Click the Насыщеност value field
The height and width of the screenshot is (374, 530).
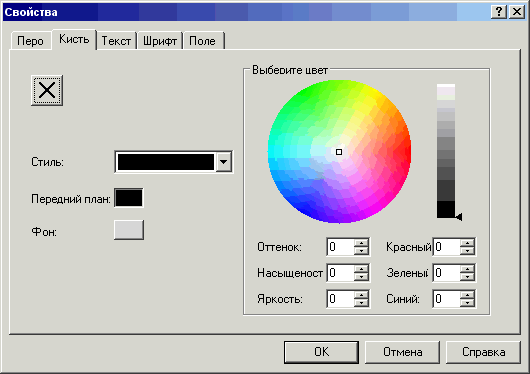(x=341, y=273)
